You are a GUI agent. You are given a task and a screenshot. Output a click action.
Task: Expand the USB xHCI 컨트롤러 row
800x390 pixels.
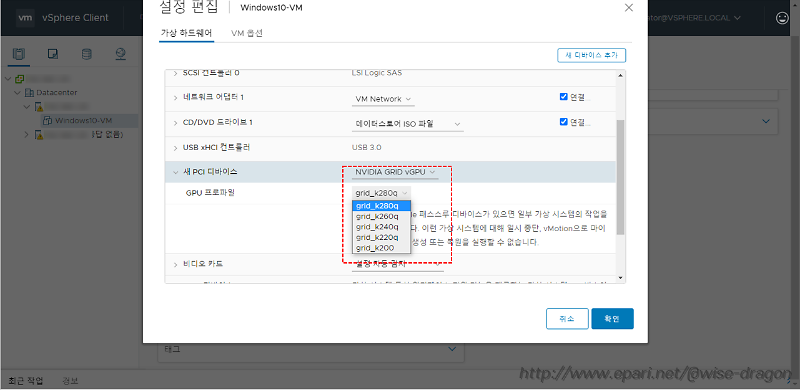point(175,148)
